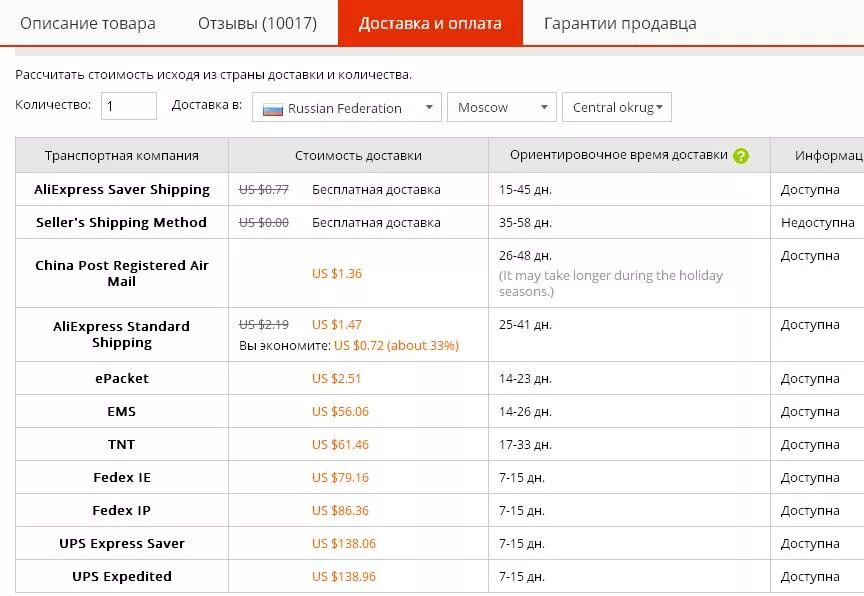Image resolution: width=864 pixels, height=596 pixels.
Task: Open the Moscow region dropdown
Action: coord(501,107)
